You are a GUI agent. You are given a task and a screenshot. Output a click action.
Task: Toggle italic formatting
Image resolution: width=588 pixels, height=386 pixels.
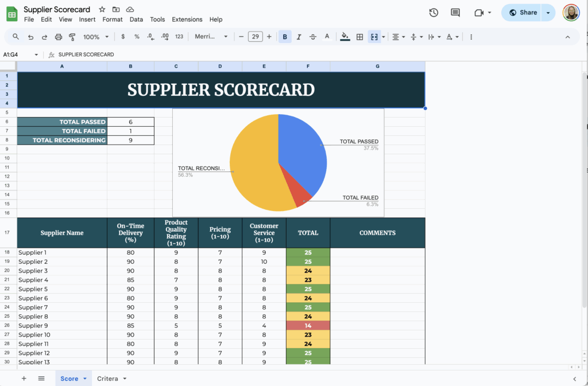pyautogui.click(x=299, y=36)
